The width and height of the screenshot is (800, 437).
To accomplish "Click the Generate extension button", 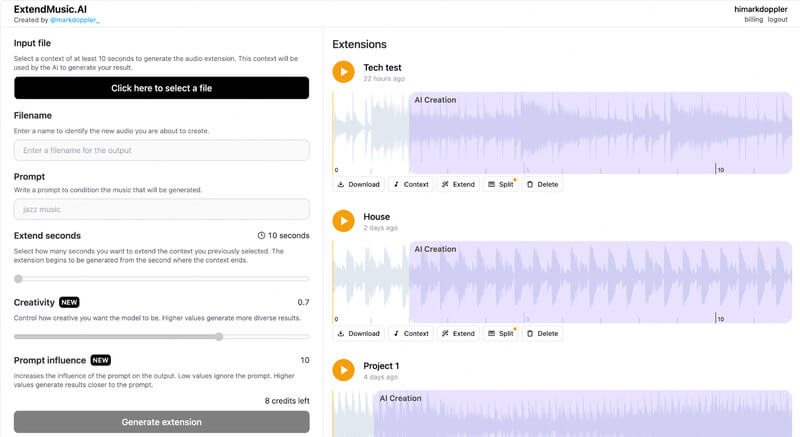I will tap(161, 422).
